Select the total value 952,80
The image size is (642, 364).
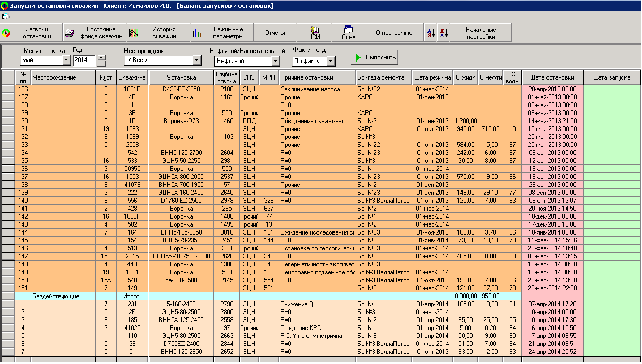point(491,296)
